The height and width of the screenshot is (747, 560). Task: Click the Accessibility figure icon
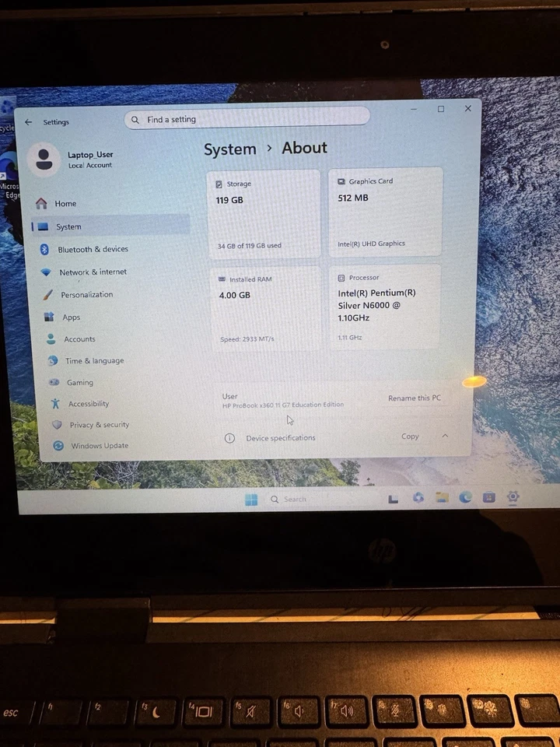pyautogui.click(x=55, y=404)
